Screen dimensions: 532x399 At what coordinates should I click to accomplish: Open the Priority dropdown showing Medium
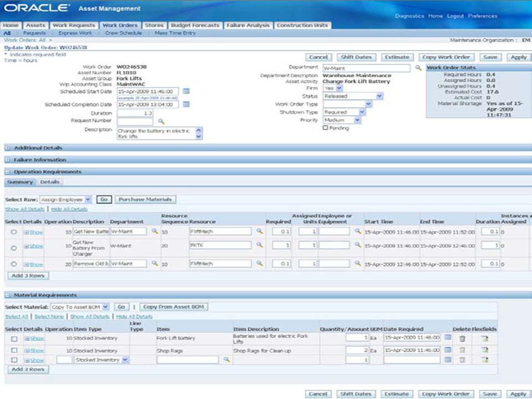pos(342,120)
